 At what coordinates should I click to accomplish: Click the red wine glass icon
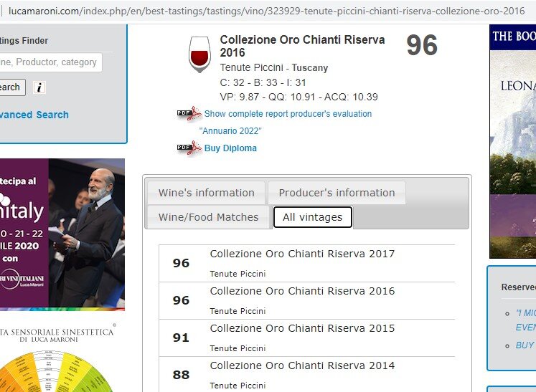pyautogui.click(x=199, y=54)
